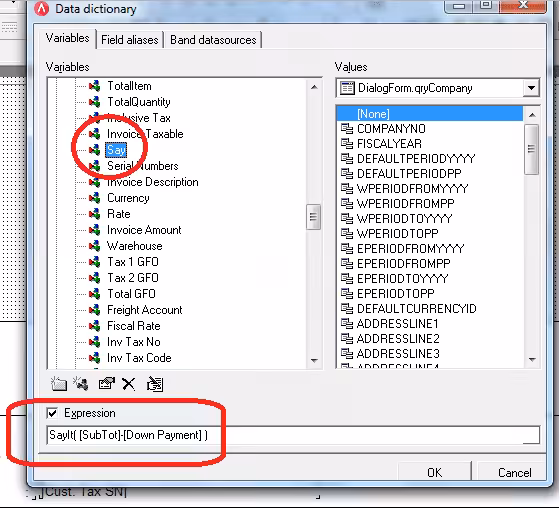Click the New Variable icon

81,384
